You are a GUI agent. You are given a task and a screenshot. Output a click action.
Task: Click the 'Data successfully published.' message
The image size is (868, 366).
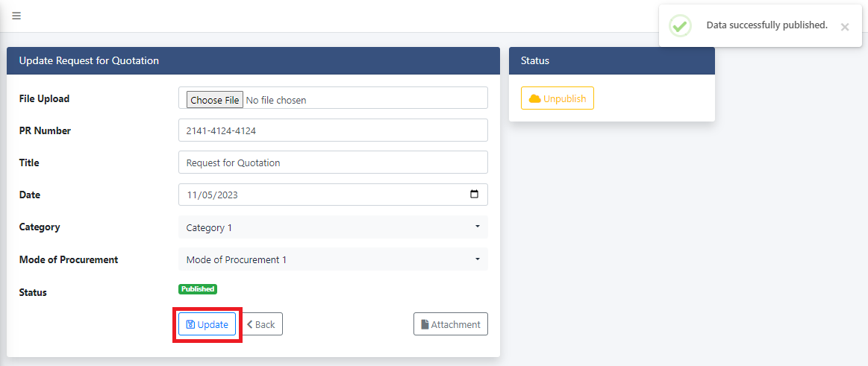[766, 25]
